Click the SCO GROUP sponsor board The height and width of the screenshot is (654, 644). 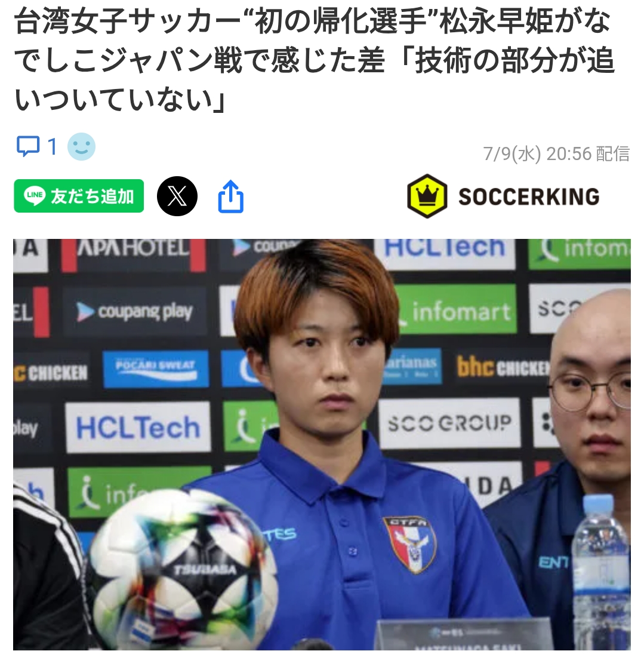click(x=449, y=423)
